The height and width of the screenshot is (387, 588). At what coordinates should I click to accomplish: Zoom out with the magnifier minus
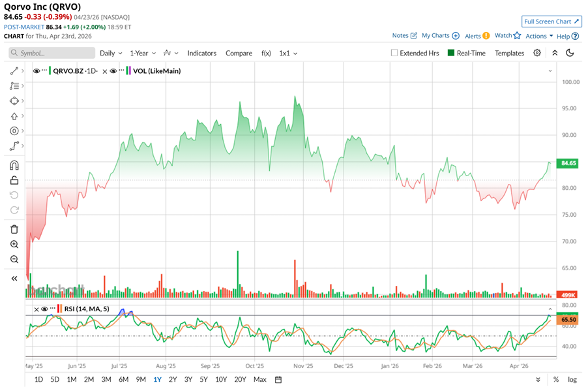(x=14, y=259)
